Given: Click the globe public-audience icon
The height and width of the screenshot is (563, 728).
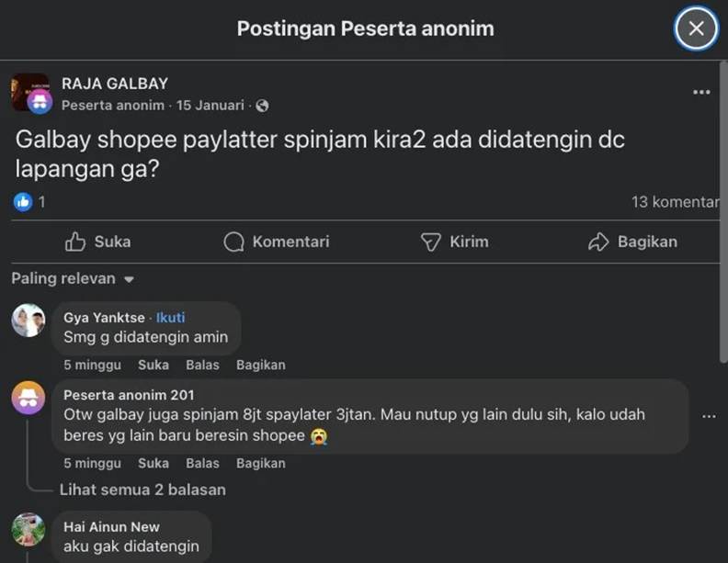Looking at the screenshot, I should pos(262,106).
